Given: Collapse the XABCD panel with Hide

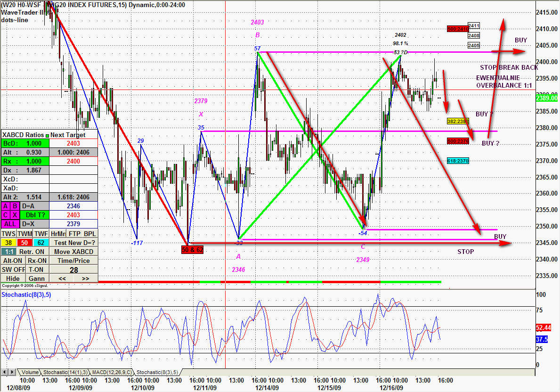Looking at the screenshot, I should pos(13,278).
